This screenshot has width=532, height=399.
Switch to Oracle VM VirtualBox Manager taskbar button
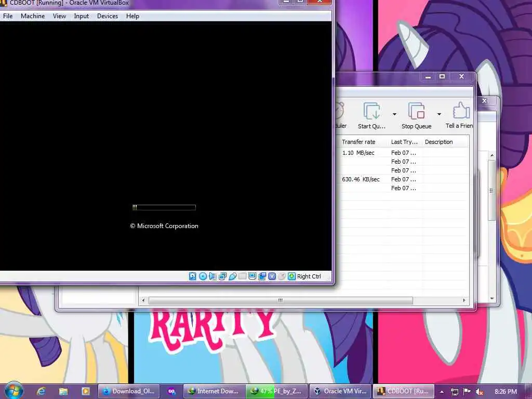340,391
